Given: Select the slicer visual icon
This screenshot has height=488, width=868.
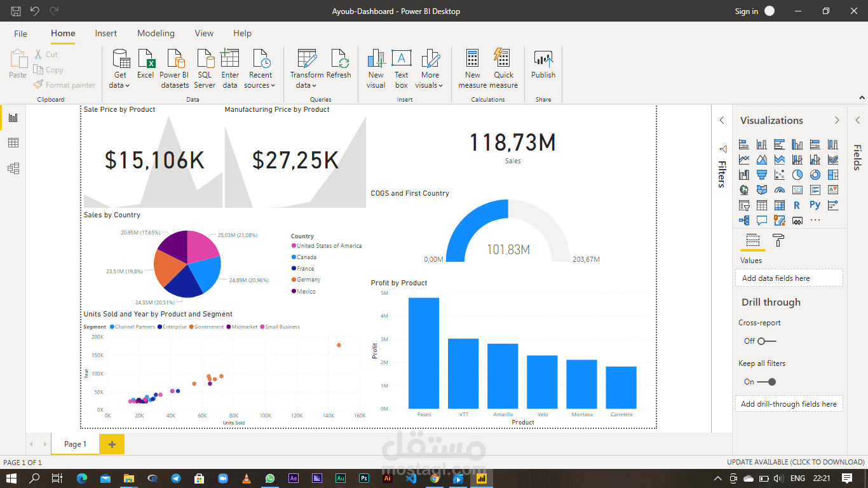Looking at the screenshot, I should pos(744,205).
